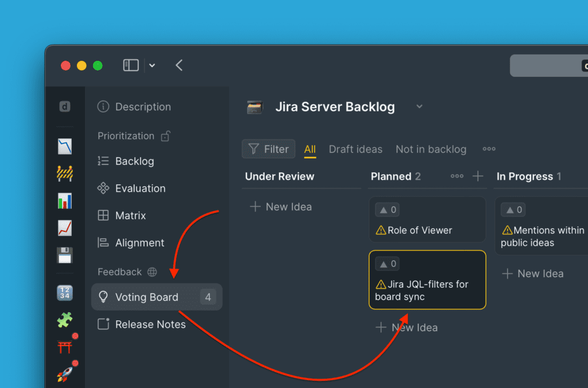This screenshot has width=588, height=388.
Task: Toggle the sidebar panel icon
Action: coord(131,65)
